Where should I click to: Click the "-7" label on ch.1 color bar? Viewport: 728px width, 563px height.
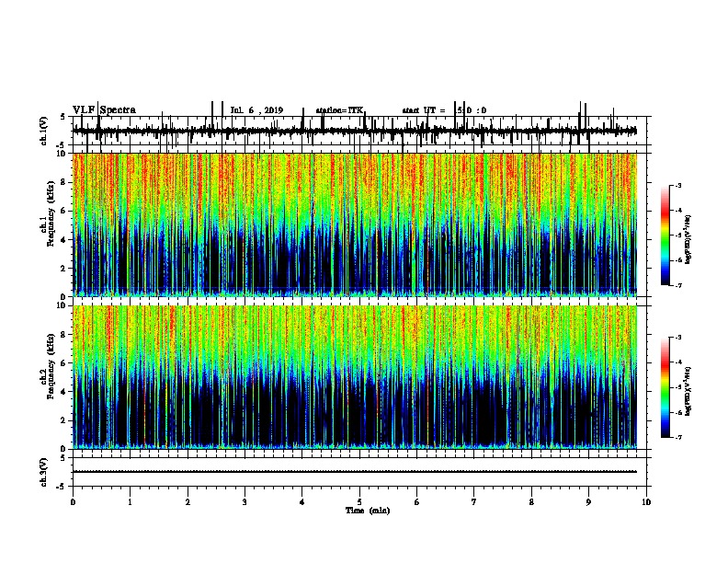677,285
